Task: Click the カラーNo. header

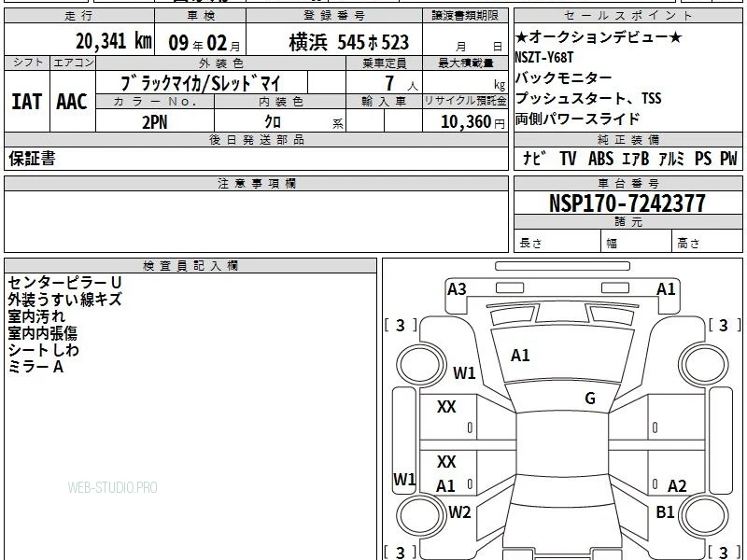Action: click(155, 102)
